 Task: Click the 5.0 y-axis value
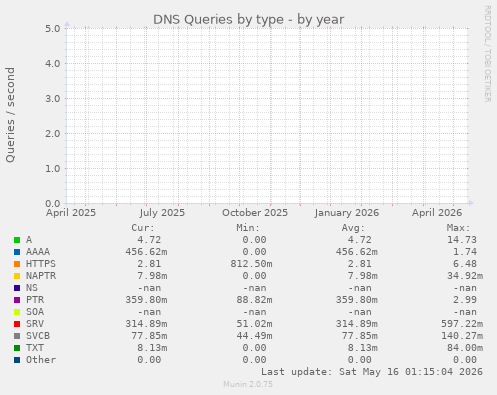pos(53,28)
